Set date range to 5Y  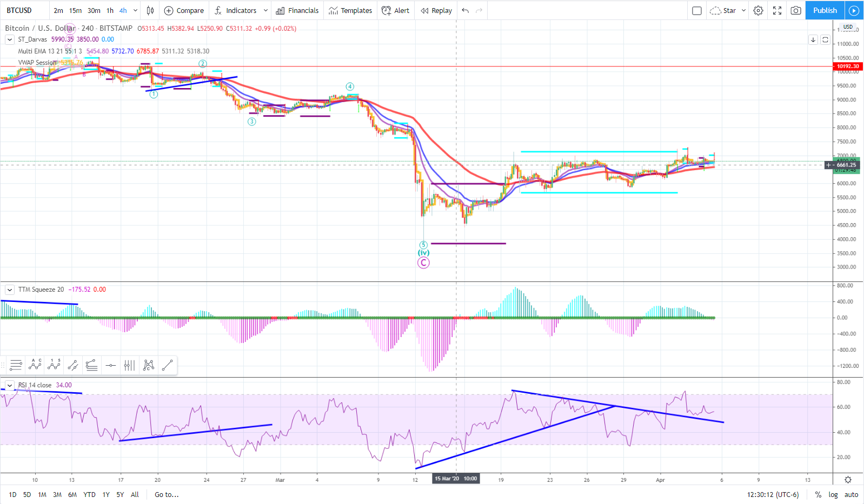(x=120, y=494)
